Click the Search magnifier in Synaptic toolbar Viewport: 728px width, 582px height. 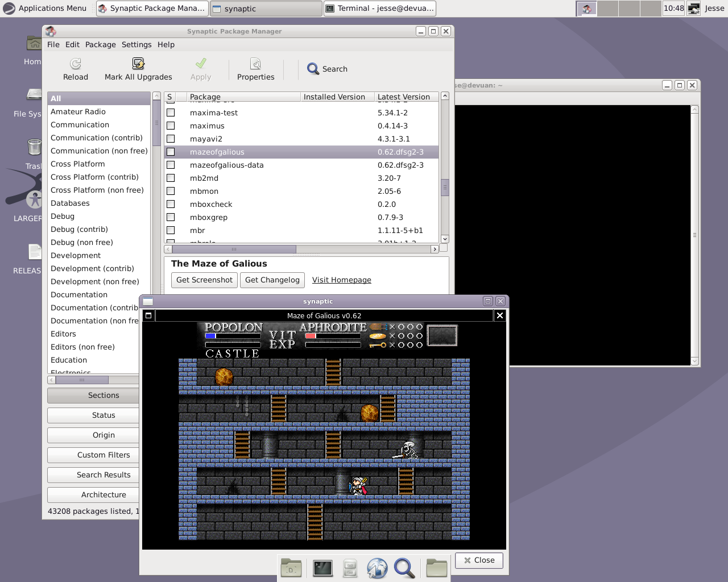coord(313,69)
